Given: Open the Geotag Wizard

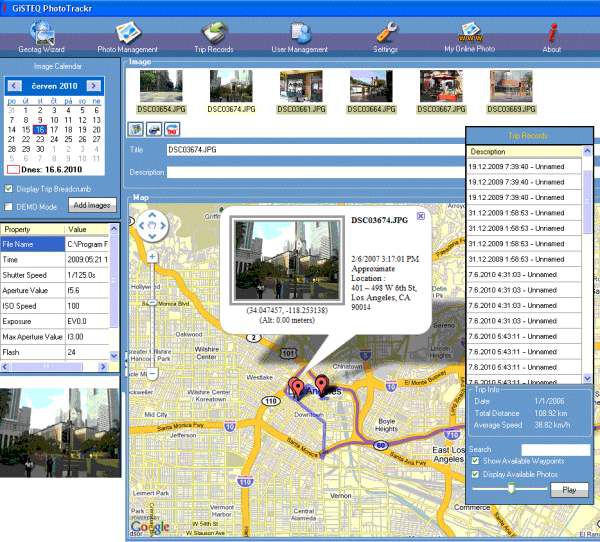Looking at the screenshot, I should coord(43,35).
